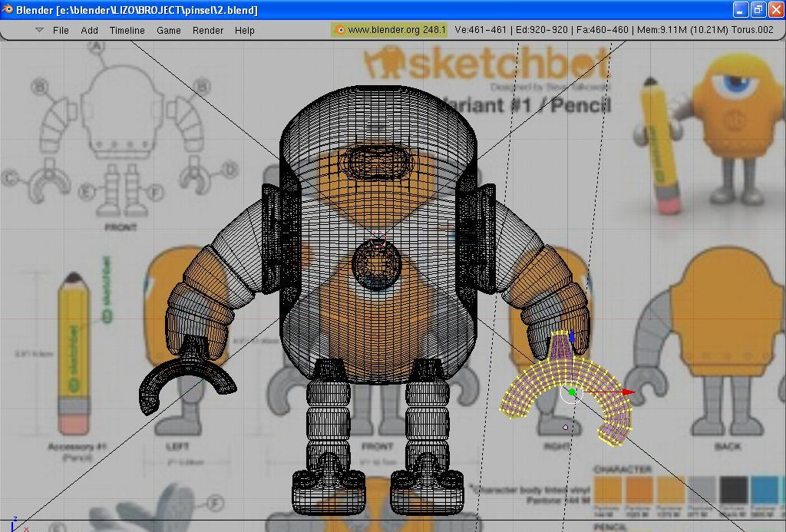Click the 'Ve:461-461' vertex count
Viewport: 786px width, 532px height.
(481, 30)
